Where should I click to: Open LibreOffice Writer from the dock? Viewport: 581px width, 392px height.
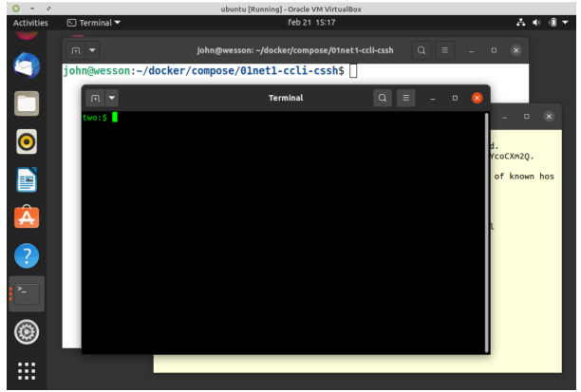[x=26, y=179]
